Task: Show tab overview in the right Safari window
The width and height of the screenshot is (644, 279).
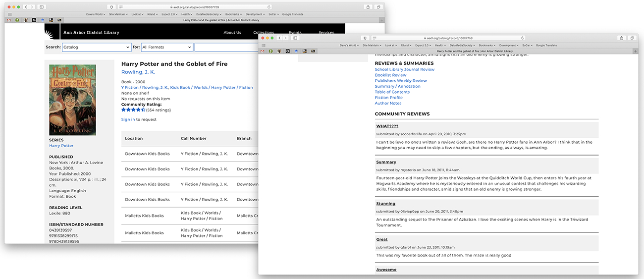Action: [632, 38]
